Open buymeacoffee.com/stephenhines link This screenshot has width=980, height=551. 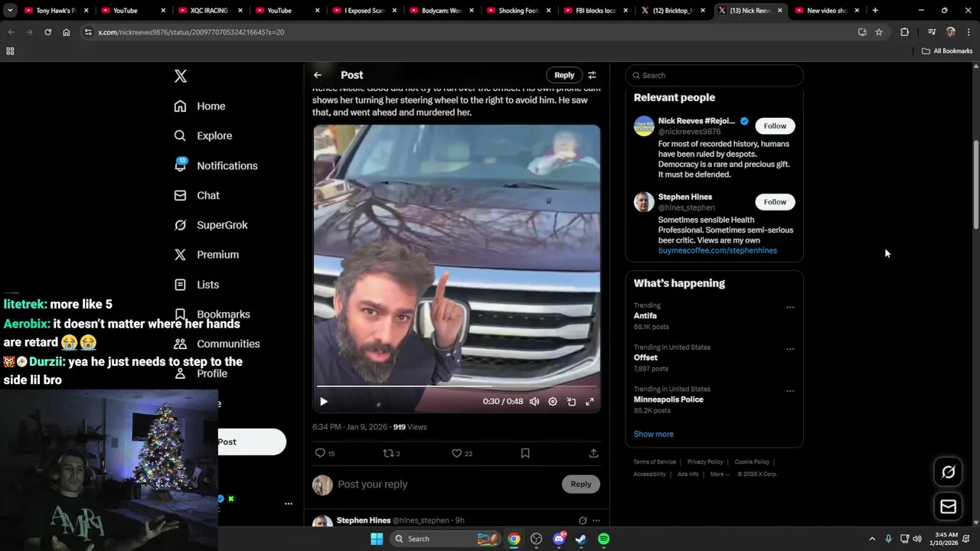(717, 250)
